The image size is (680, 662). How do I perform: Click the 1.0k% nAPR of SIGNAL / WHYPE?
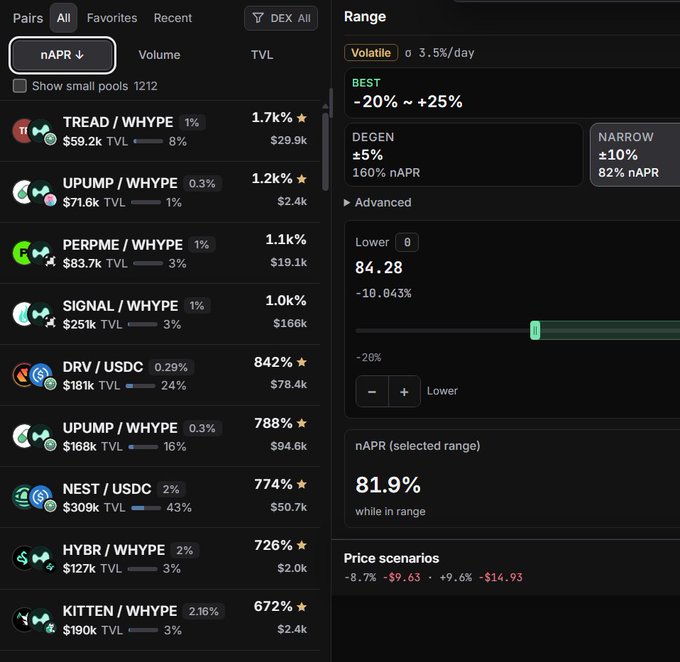[x=286, y=301]
